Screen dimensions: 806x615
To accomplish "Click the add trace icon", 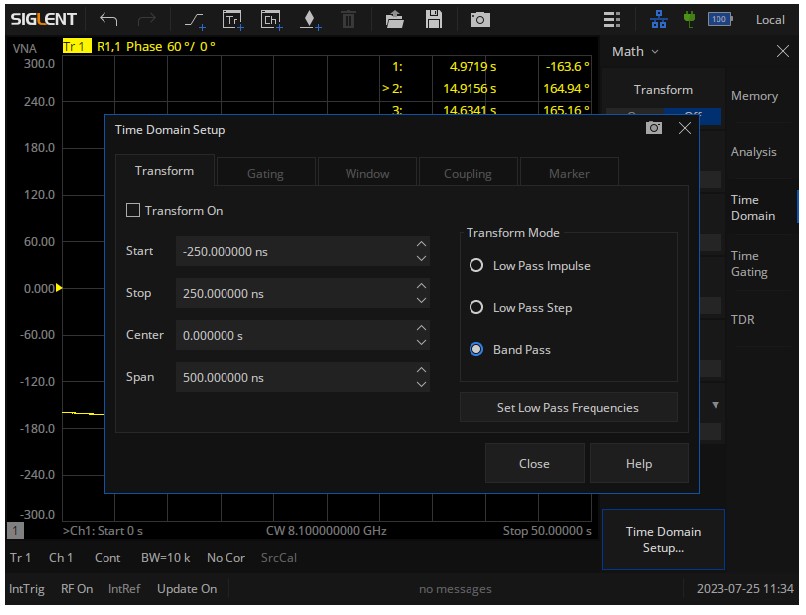I will point(232,19).
